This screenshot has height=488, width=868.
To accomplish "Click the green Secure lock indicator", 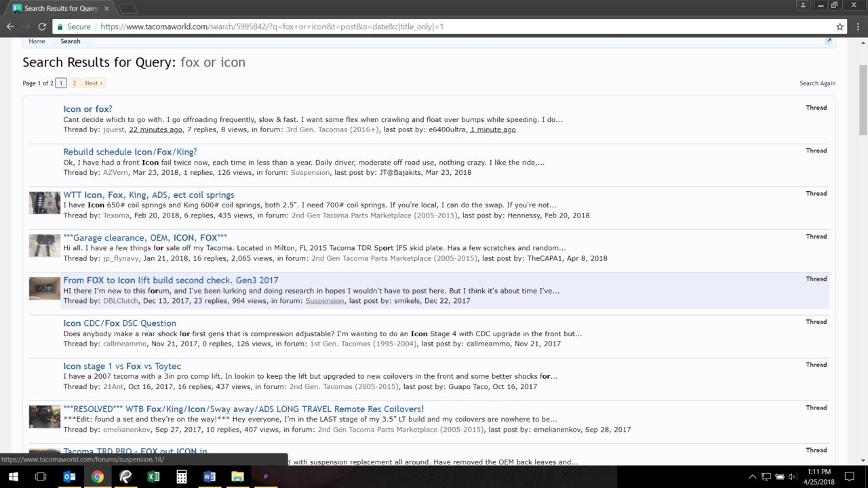I will (74, 27).
